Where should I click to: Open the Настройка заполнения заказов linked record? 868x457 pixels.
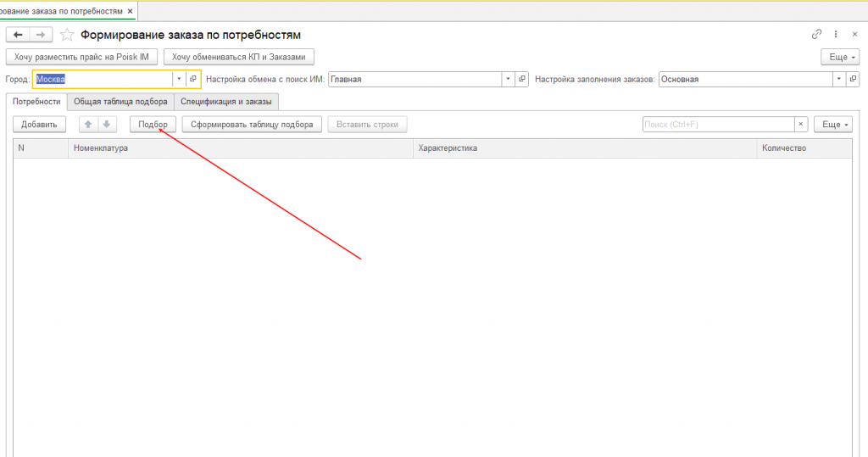point(853,79)
